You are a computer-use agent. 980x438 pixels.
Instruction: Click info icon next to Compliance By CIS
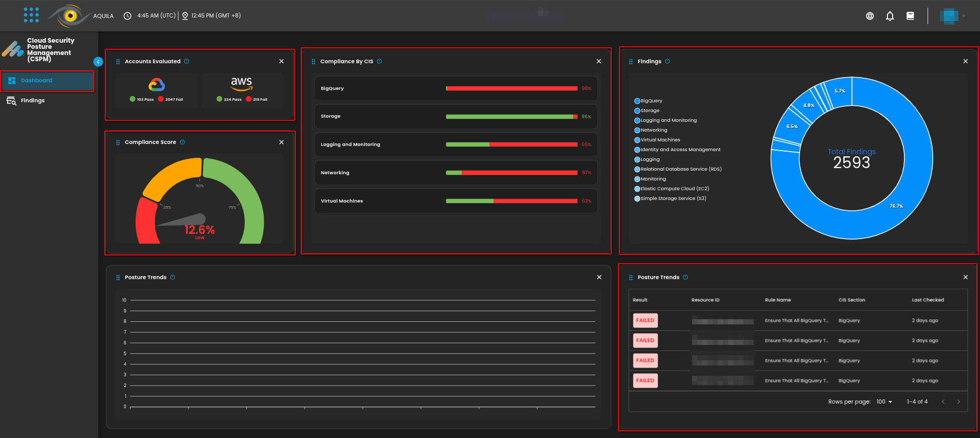[x=379, y=62]
